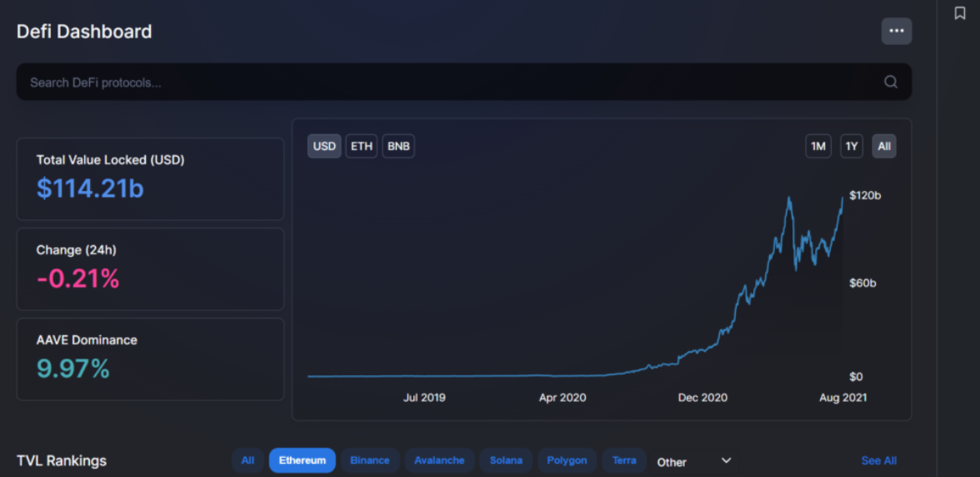Image resolution: width=980 pixels, height=477 pixels.
Task: Click the $114.21b total value locked
Action: (x=90, y=188)
